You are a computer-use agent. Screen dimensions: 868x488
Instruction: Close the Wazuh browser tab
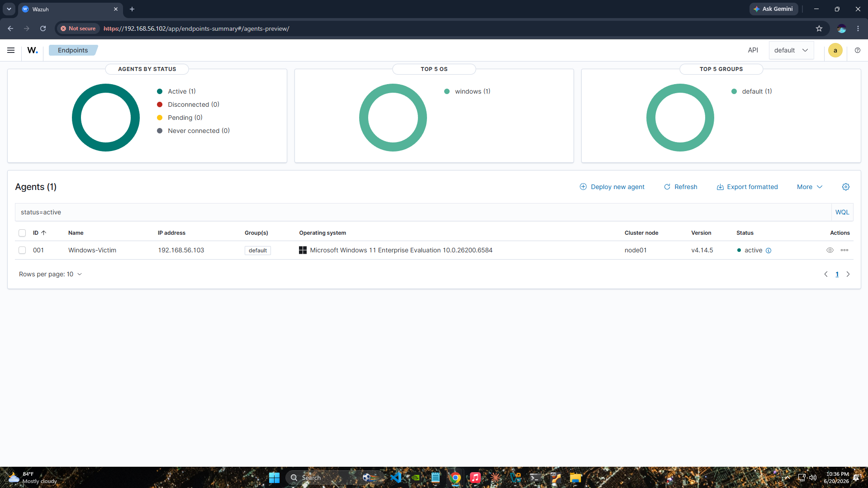tap(116, 9)
